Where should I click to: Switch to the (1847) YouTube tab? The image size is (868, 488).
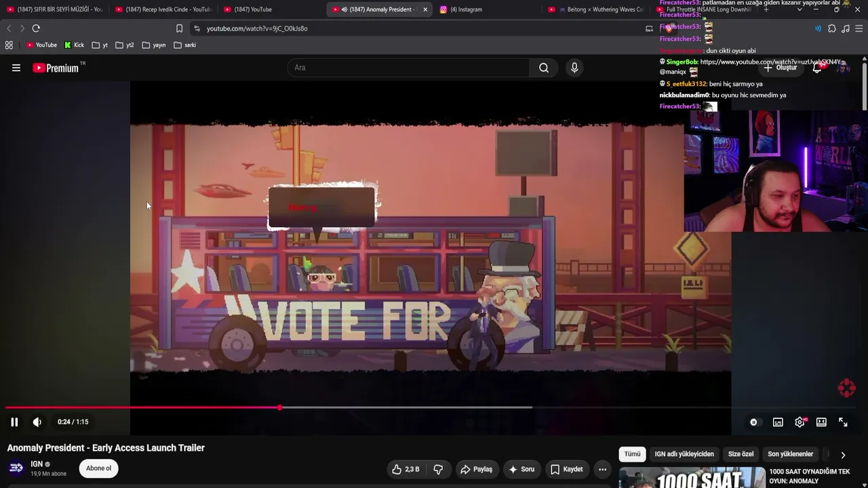(271, 9)
